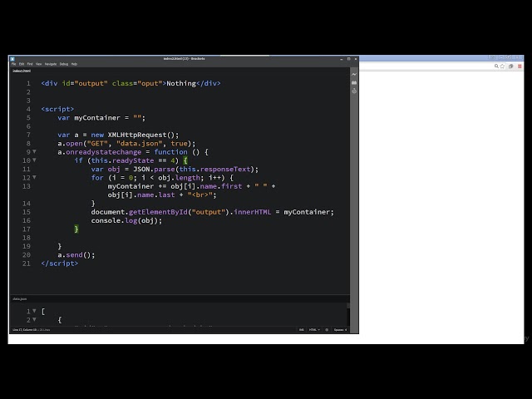Click the Live Preview lightning icon in Brackets
Viewport: 532px width, 399px height.
coord(354,74)
